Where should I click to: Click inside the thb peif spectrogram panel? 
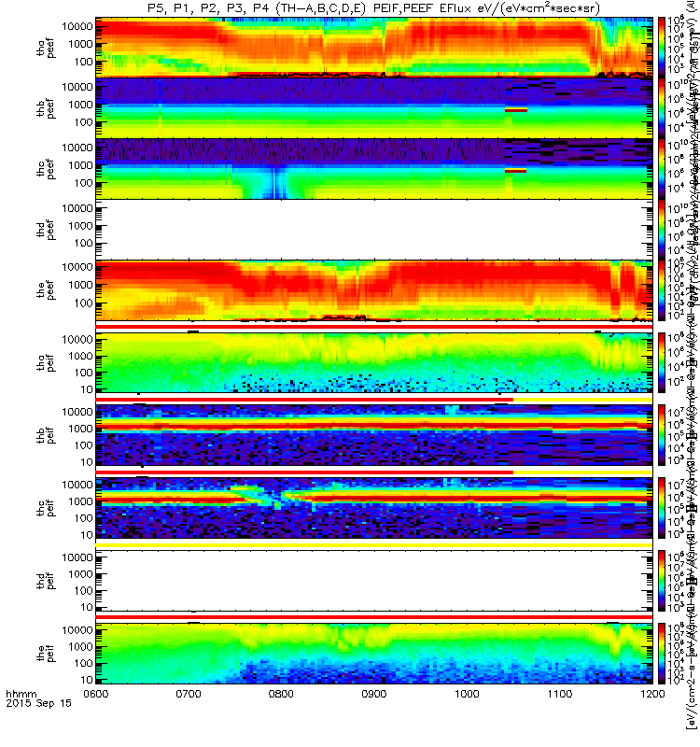pyautogui.click(x=374, y=435)
